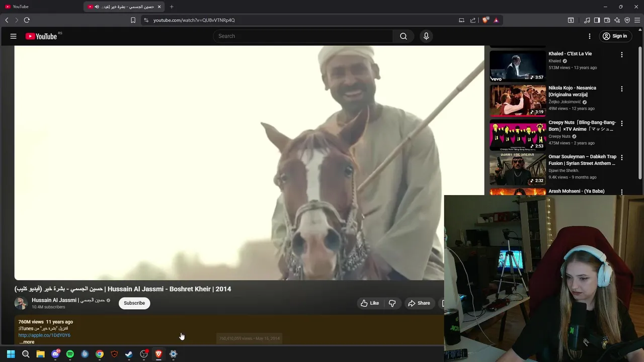Open Brave Shields lion icon

[485, 20]
